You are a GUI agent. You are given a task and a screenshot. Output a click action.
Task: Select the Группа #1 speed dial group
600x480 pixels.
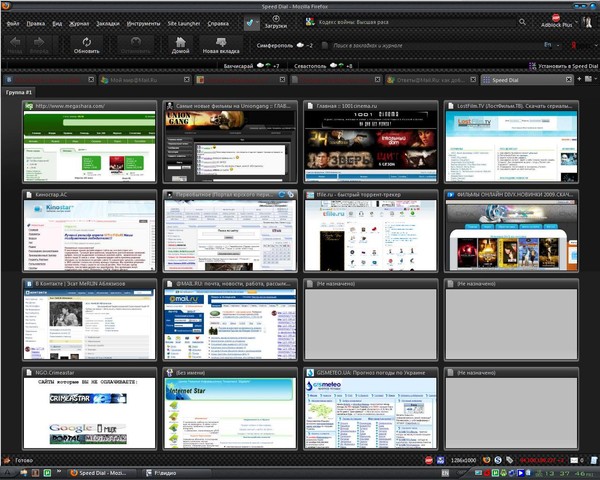point(19,90)
